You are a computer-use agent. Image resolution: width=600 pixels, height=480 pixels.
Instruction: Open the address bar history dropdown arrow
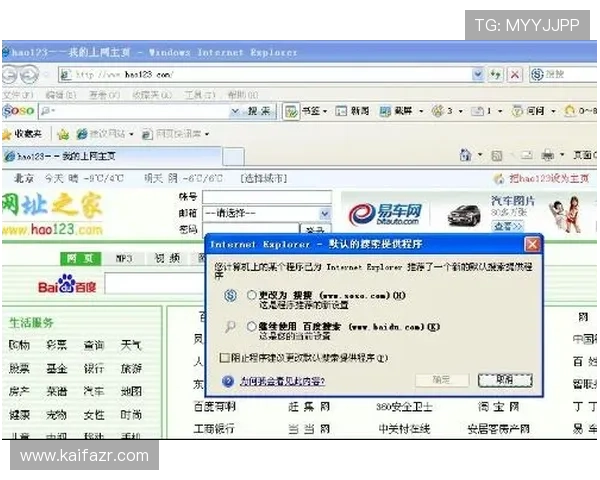[x=478, y=74]
